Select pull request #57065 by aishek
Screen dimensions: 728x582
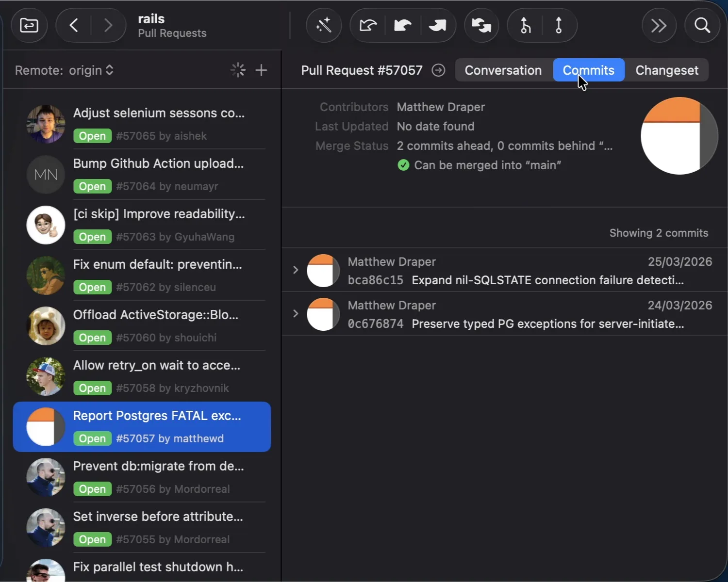[142, 124]
